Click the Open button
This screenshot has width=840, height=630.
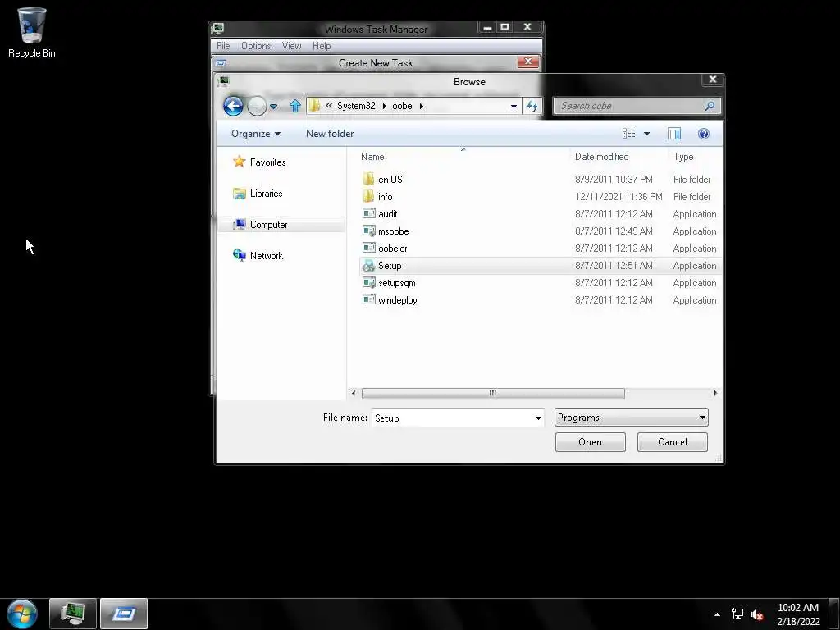591,442
